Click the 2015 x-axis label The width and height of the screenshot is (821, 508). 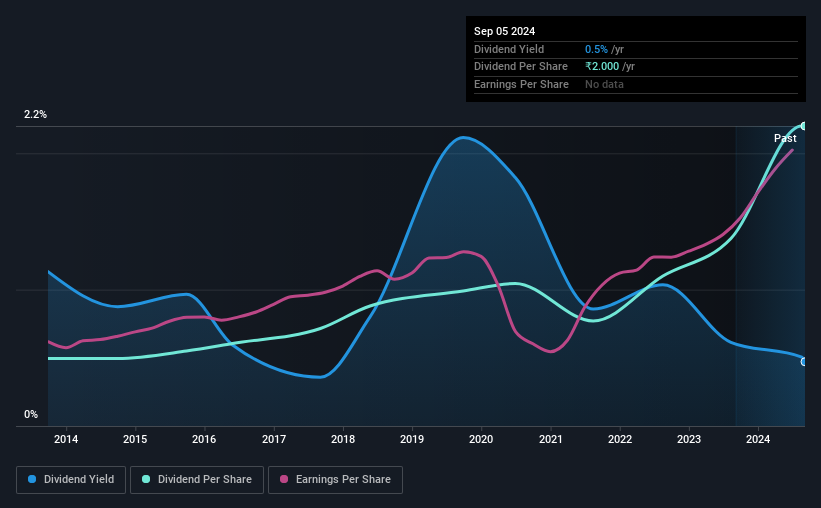click(x=135, y=439)
